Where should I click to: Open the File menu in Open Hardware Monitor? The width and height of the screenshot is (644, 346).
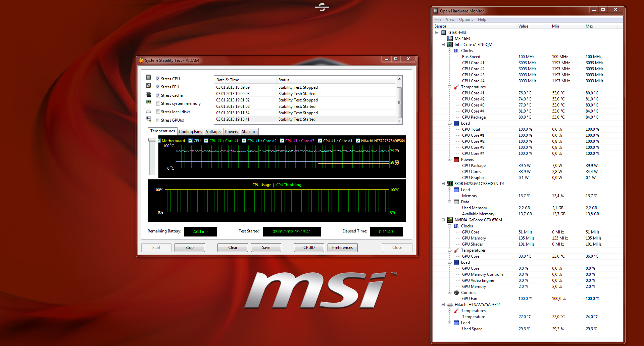(438, 19)
